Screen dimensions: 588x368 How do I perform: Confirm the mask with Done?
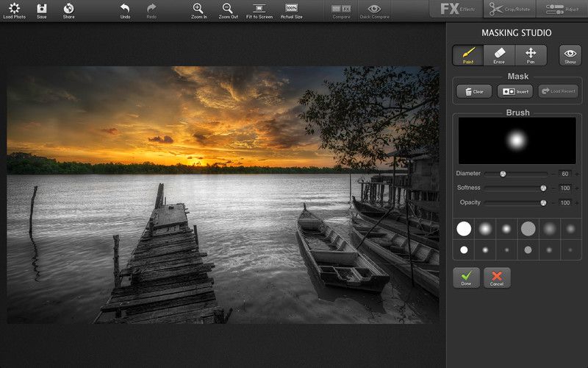[466, 278]
